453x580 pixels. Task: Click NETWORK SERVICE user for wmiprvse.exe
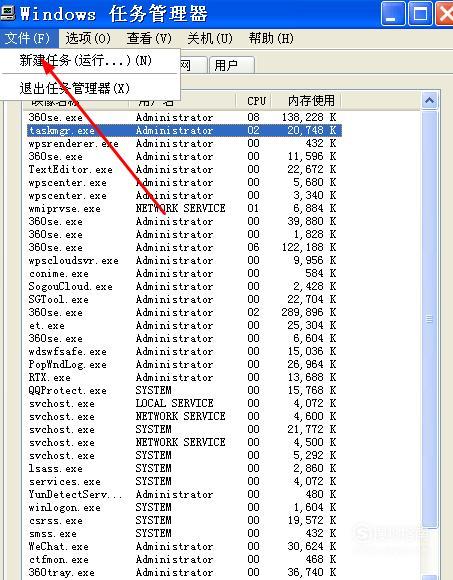point(180,208)
